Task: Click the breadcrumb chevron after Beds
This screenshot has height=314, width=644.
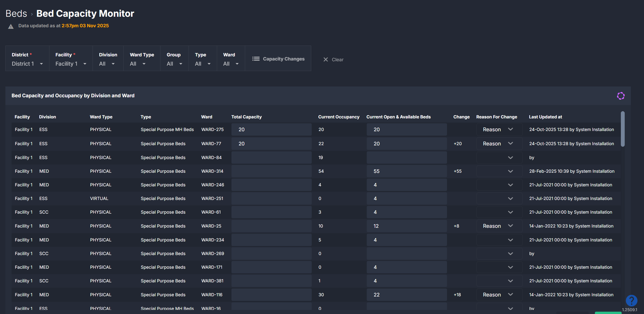Action: (32, 14)
